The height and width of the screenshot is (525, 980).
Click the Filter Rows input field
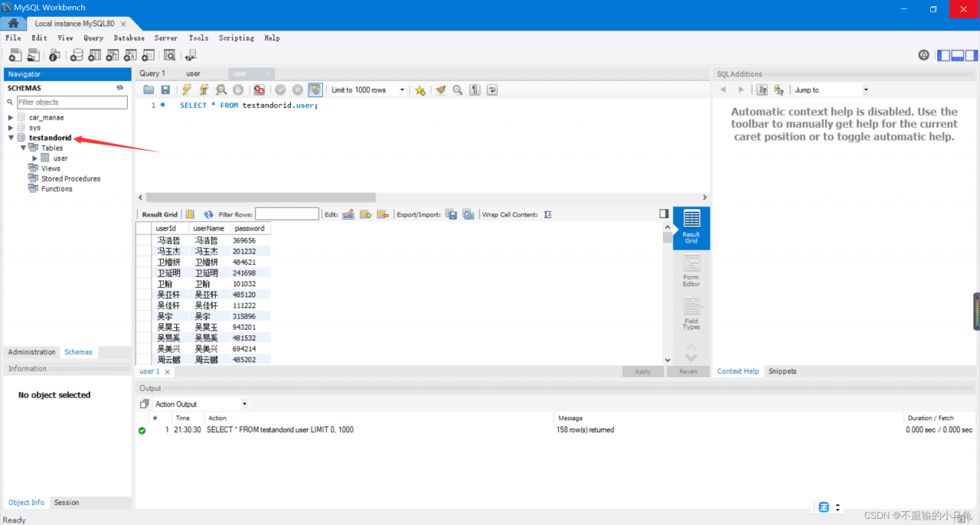287,214
